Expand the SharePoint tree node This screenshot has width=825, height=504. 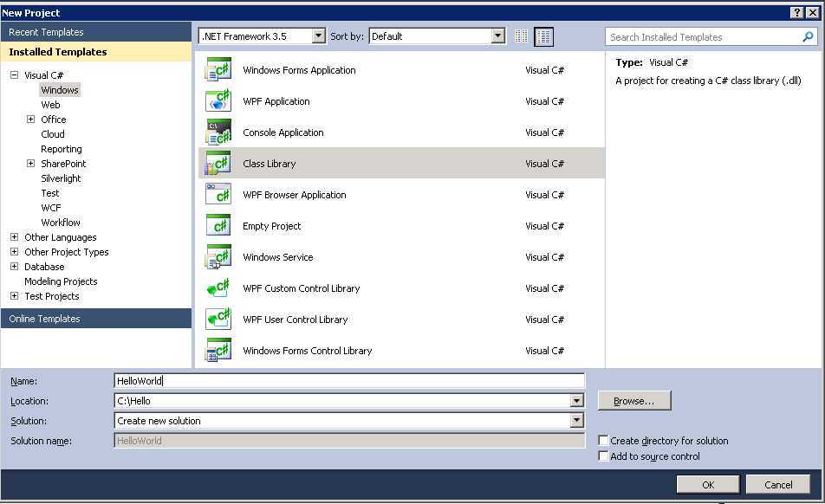coord(31,164)
